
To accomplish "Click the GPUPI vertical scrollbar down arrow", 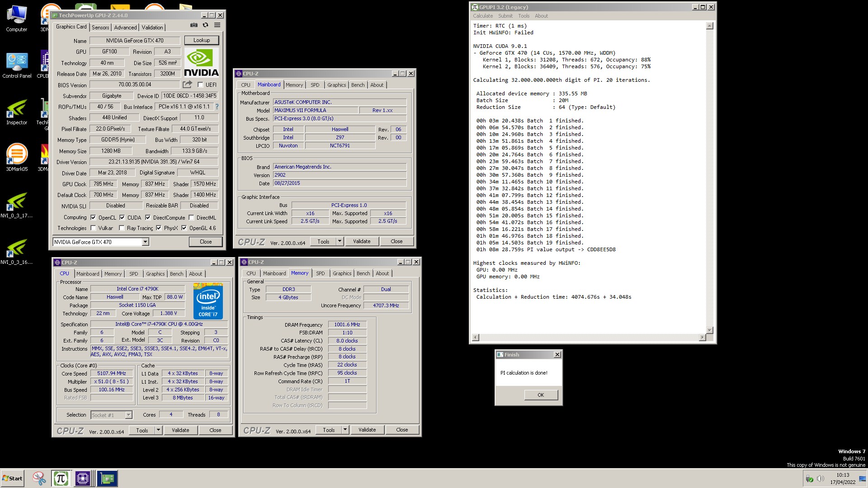I will point(709,330).
